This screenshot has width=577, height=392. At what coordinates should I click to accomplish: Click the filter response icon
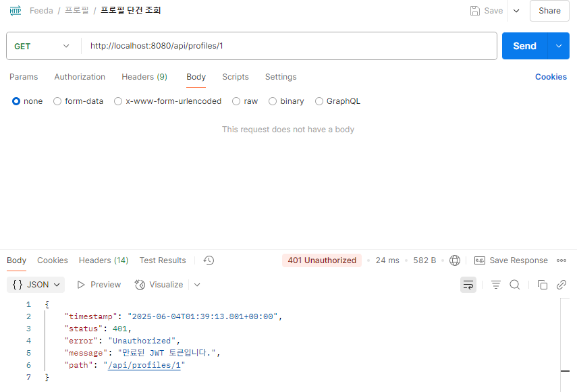(x=495, y=285)
